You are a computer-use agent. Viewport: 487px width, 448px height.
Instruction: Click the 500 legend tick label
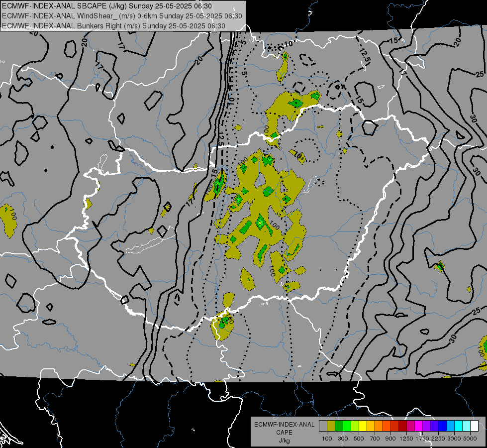(359, 439)
